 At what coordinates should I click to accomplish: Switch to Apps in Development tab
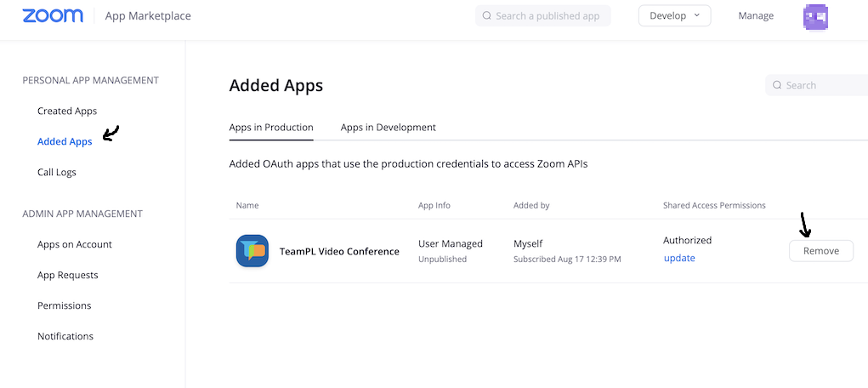pyautogui.click(x=388, y=128)
